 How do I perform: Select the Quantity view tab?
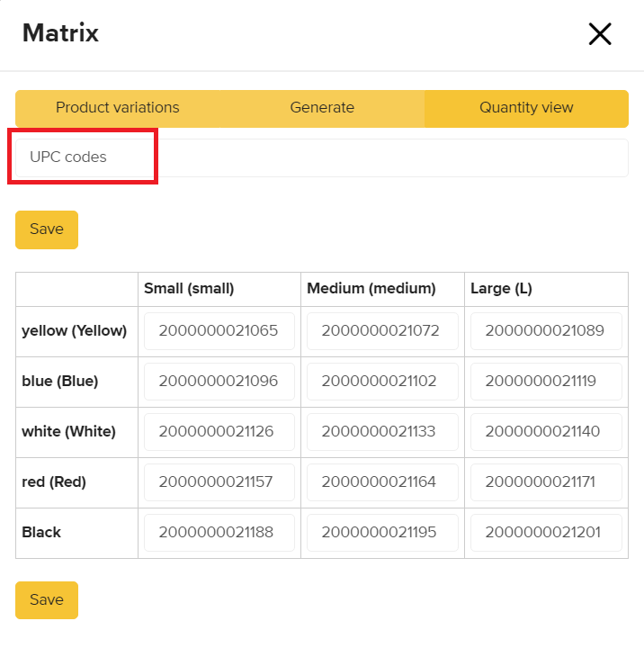(526, 108)
